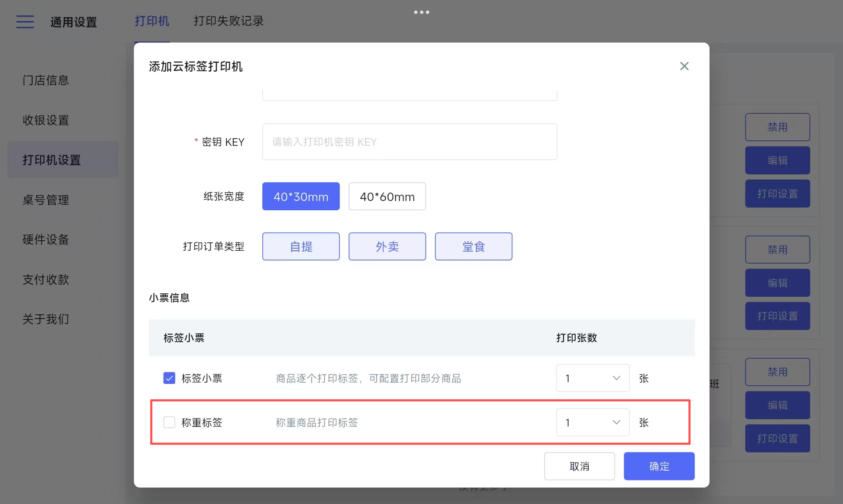Close the add cloud label printer dialog
This screenshot has height=504, width=843.
click(684, 66)
